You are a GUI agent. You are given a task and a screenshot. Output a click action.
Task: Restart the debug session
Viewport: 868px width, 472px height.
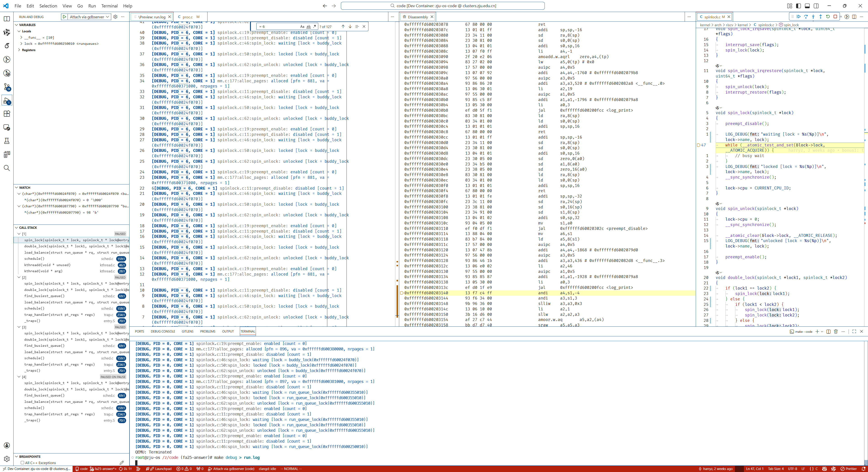coord(828,17)
